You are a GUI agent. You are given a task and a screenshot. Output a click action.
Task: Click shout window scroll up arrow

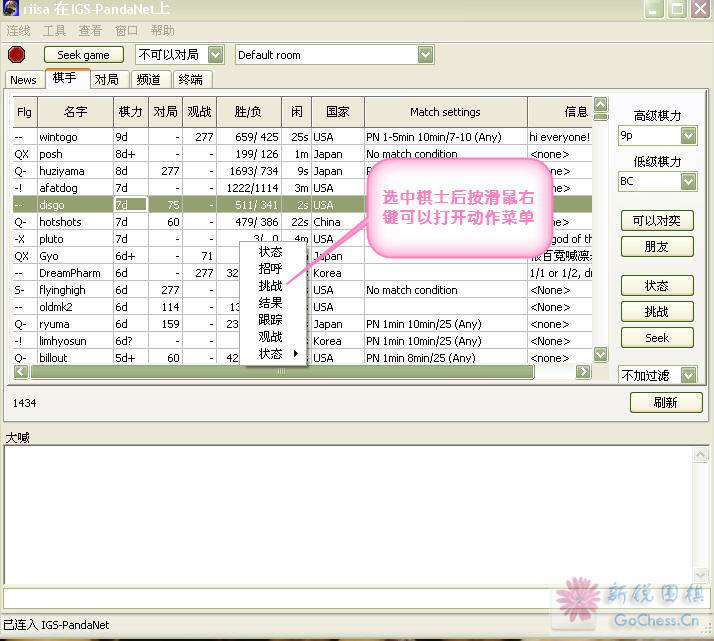[x=700, y=454]
